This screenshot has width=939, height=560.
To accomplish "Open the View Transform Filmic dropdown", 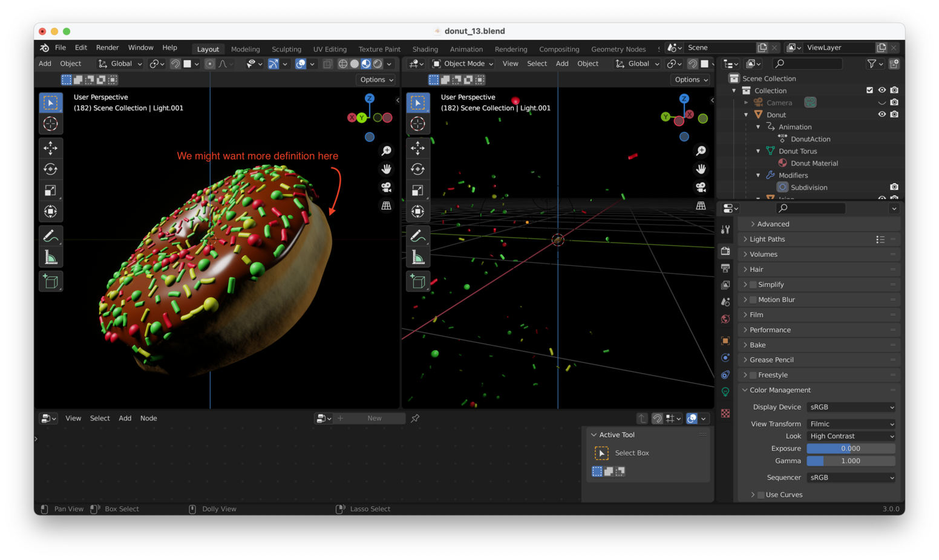I will point(851,424).
